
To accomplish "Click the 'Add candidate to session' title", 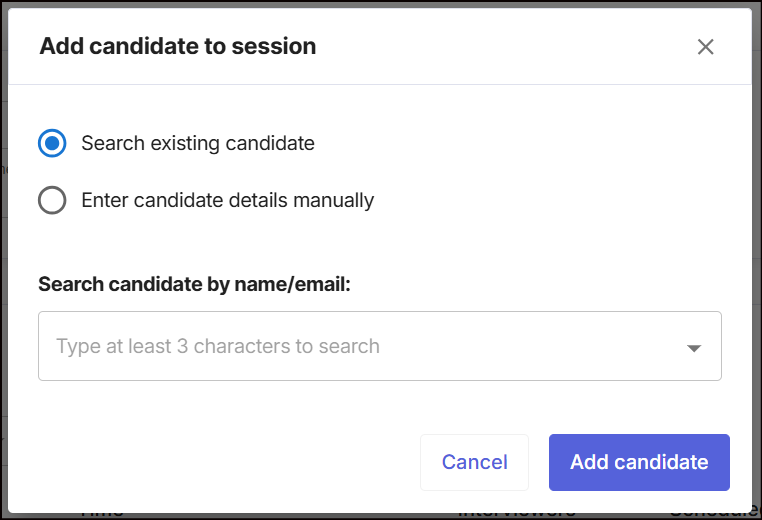I will [x=178, y=46].
